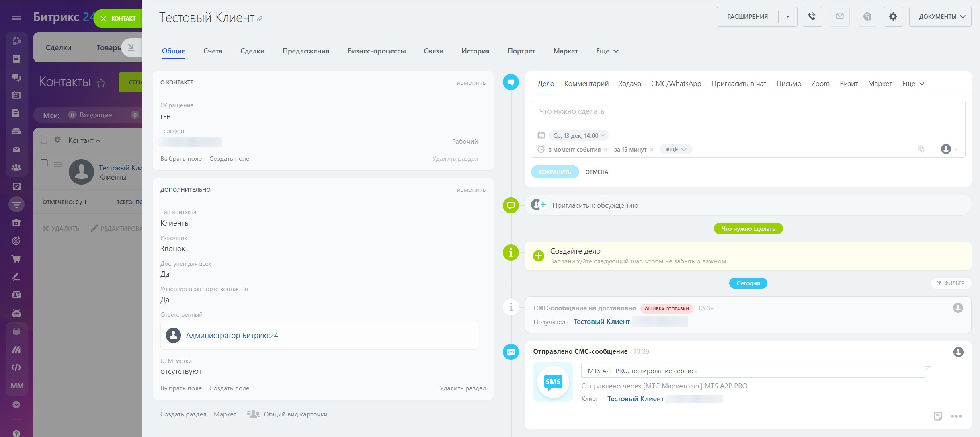Open deadline date dropdown Ср, 13 дек
Image resolution: width=980 pixels, height=437 pixels.
(578, 135)
